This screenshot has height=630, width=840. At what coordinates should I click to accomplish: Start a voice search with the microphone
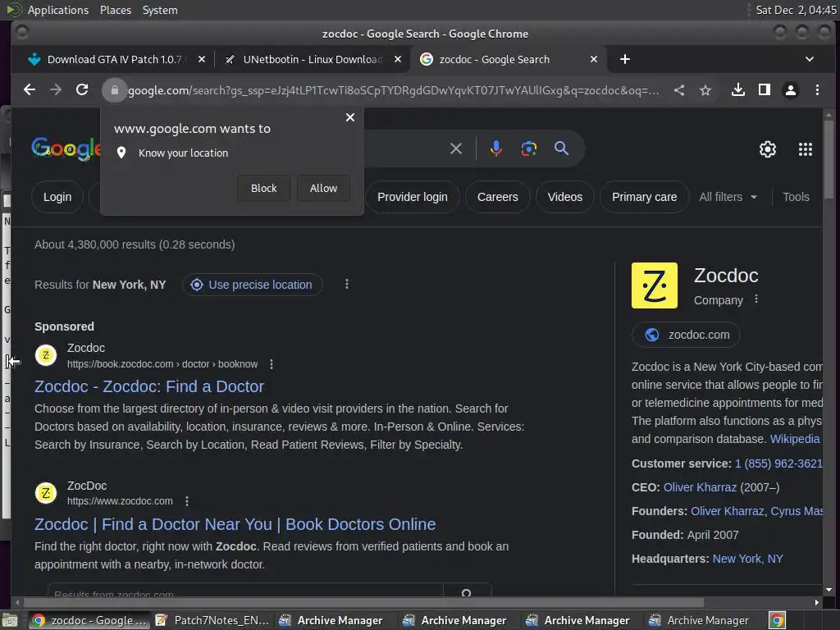click(496, 148)
